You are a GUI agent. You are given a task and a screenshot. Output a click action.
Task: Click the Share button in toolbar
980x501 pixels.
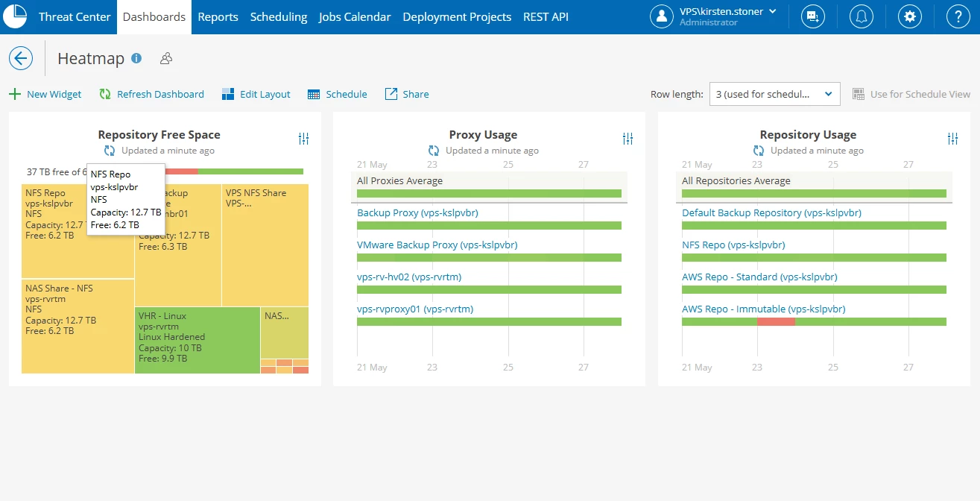coord(407,94)
